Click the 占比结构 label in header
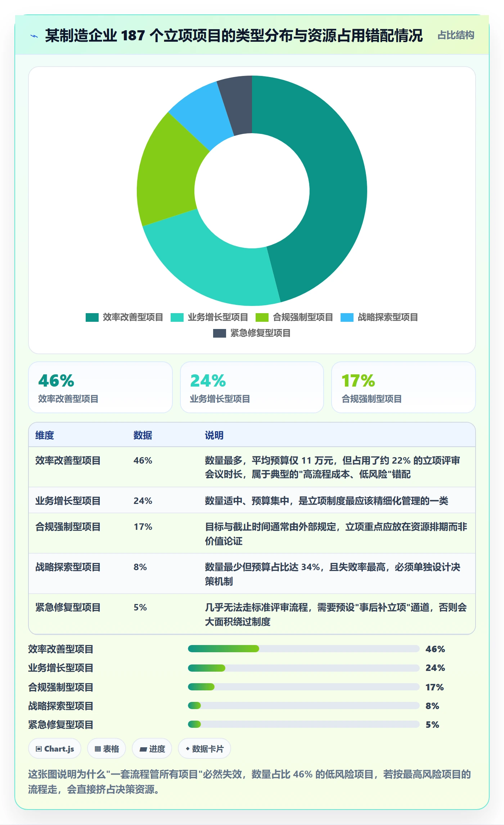504x825 pixels. pos(456,35)
